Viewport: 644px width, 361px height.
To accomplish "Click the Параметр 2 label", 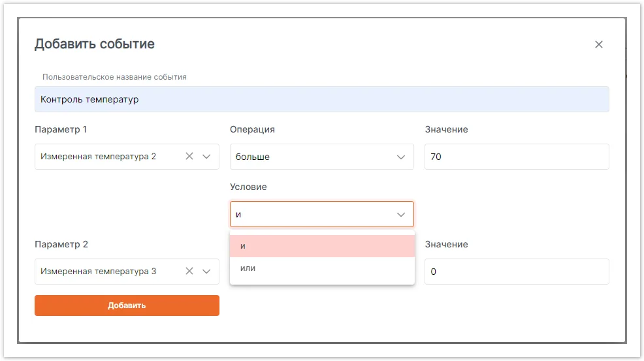I will point(61,244).
